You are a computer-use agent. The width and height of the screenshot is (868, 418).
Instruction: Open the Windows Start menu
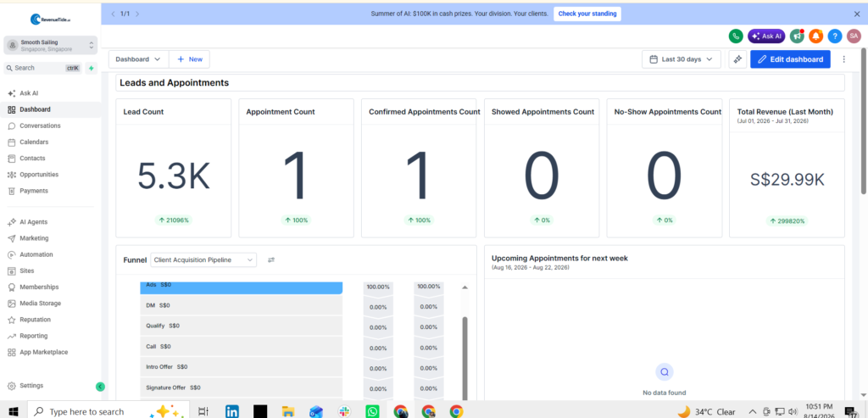pos(14,411)
